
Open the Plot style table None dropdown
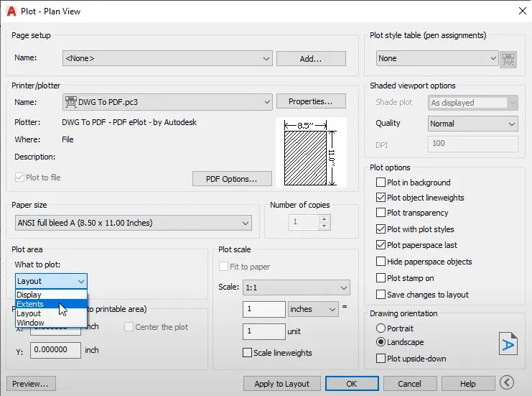click(x=437, y=58)
